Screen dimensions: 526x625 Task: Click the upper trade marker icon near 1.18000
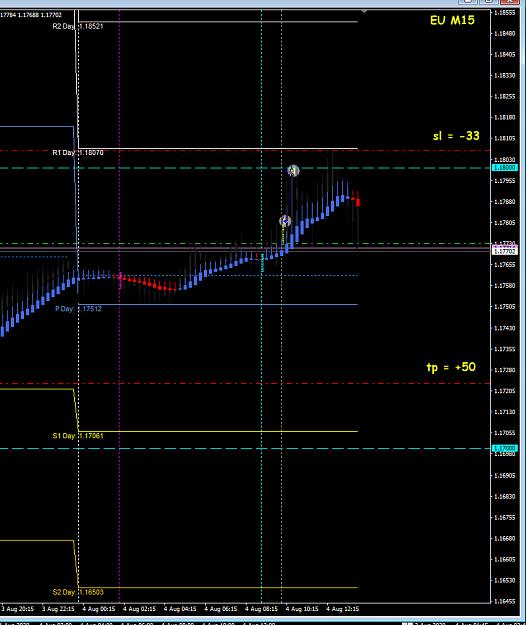(x=293, y=171)
